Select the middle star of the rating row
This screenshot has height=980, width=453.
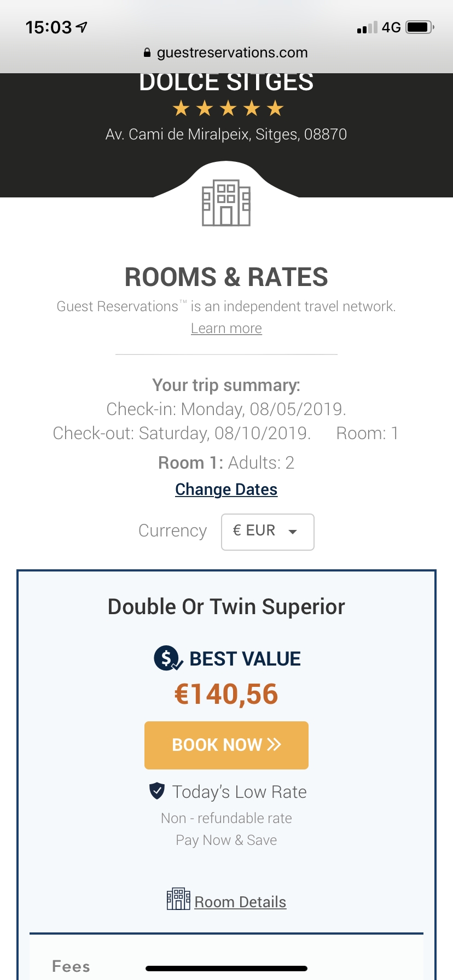[x=227, y=108]
